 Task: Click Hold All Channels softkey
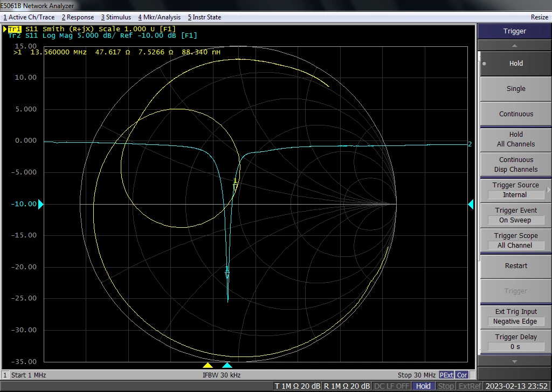[x=516, y=139]
